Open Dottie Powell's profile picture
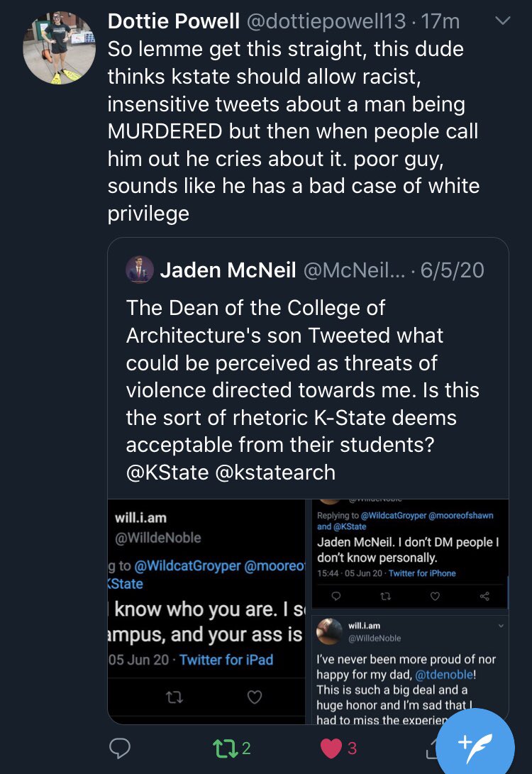The width and height of the screenshot is (532, 774). pos(59,48)
